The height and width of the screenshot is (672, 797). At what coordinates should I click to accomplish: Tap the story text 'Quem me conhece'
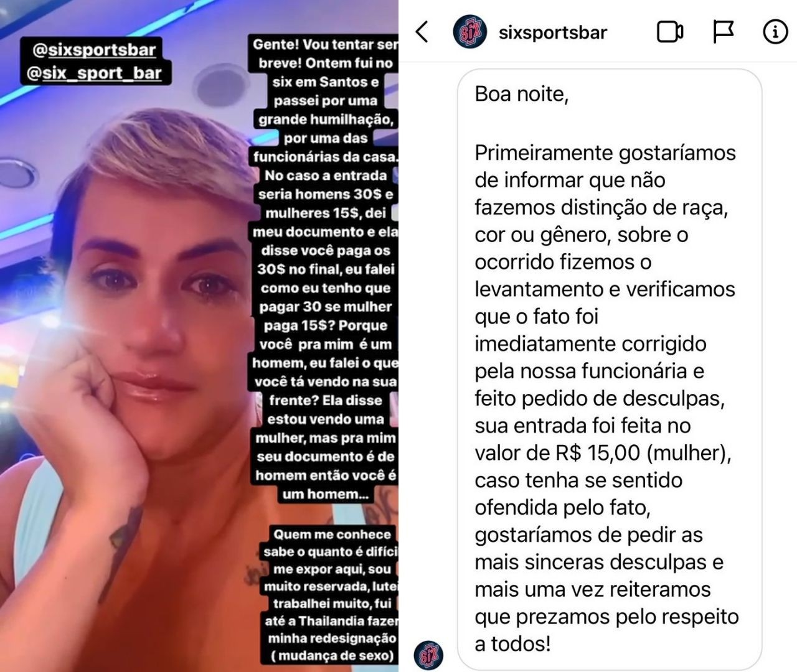(332, 534)
